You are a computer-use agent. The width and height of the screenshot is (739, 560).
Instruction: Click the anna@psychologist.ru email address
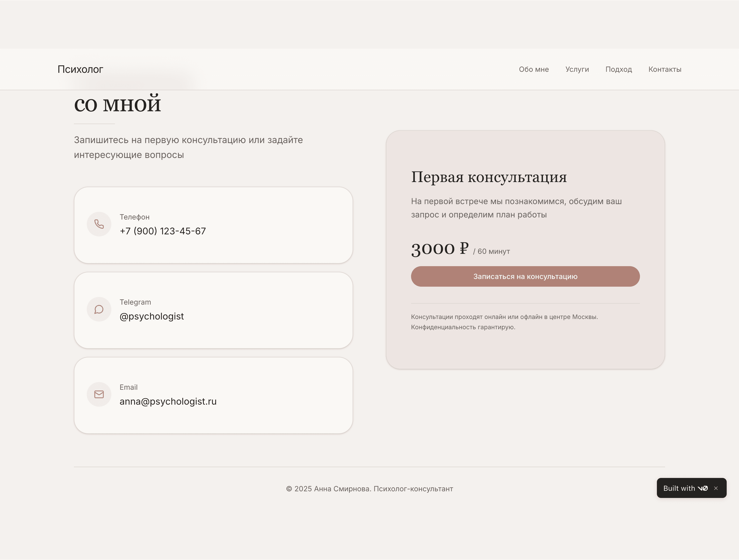click(168, 401)
